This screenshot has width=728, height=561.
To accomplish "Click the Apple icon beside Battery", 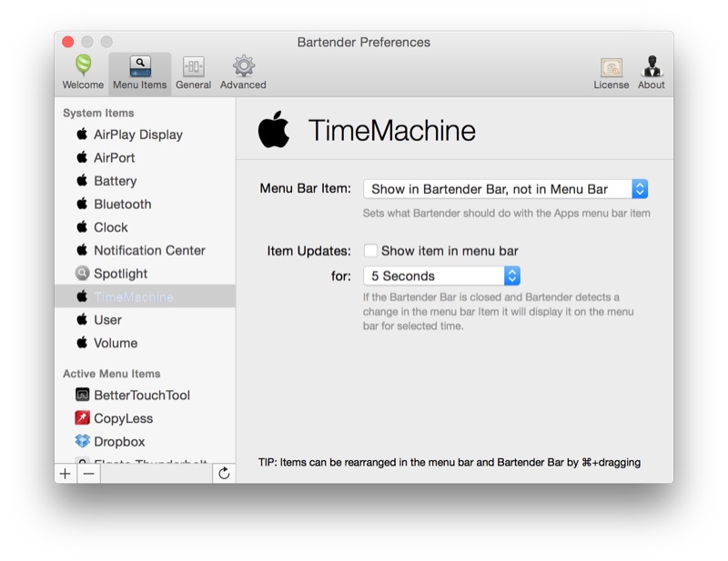I will tap(82, 181).
